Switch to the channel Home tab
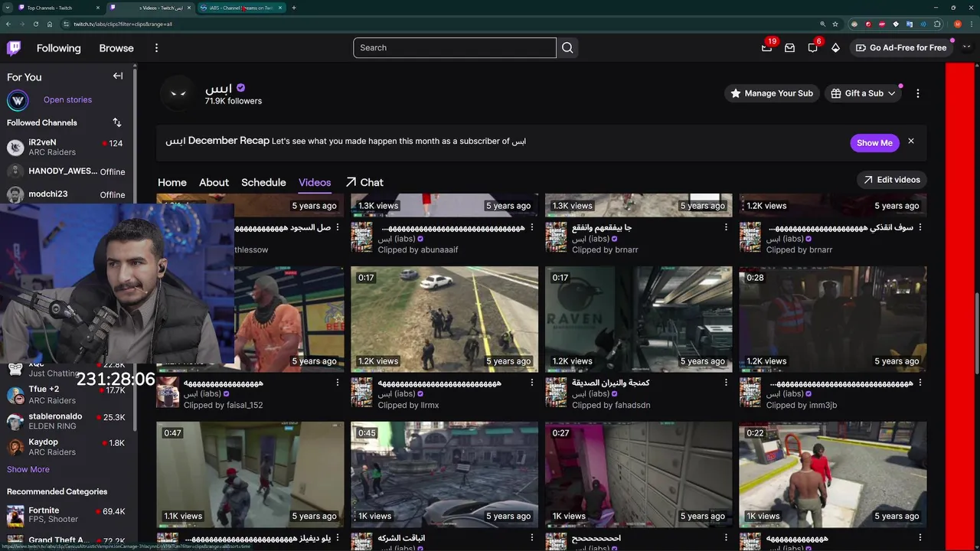The height and width of the screenshot is (551, 980). click(172, 182)
